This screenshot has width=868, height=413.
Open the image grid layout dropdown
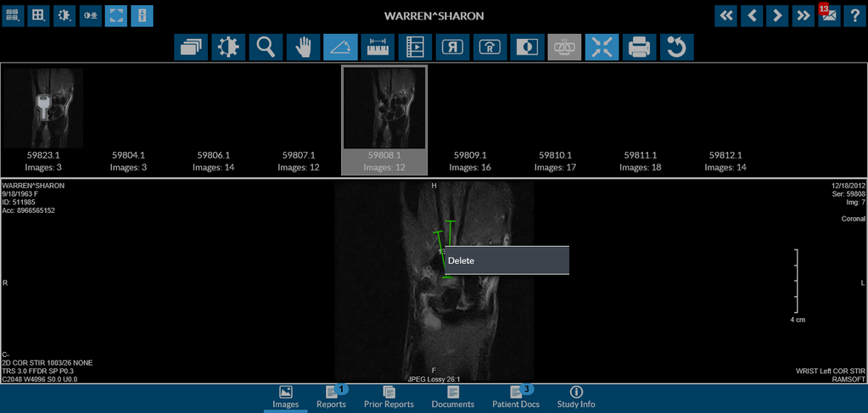point(39,16)
